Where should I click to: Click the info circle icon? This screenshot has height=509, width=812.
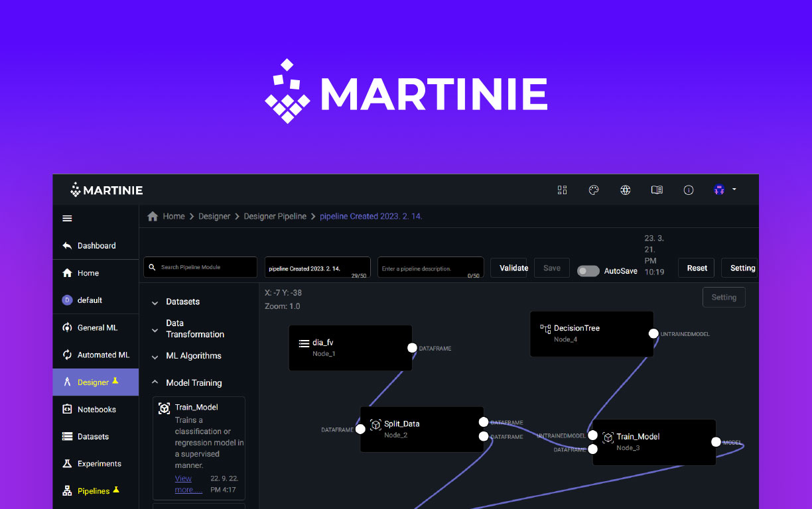(x=689, y=190)
